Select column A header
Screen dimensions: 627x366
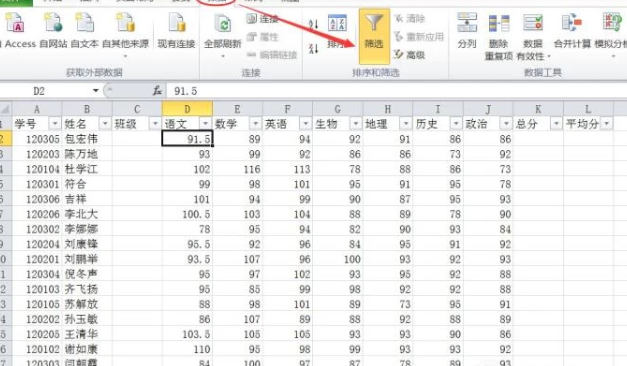(x=37, y=109)
